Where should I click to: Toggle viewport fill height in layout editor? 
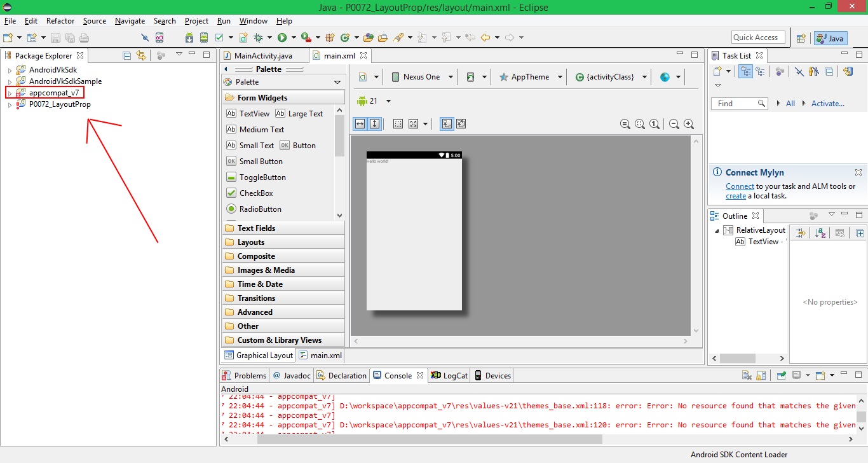375,124
